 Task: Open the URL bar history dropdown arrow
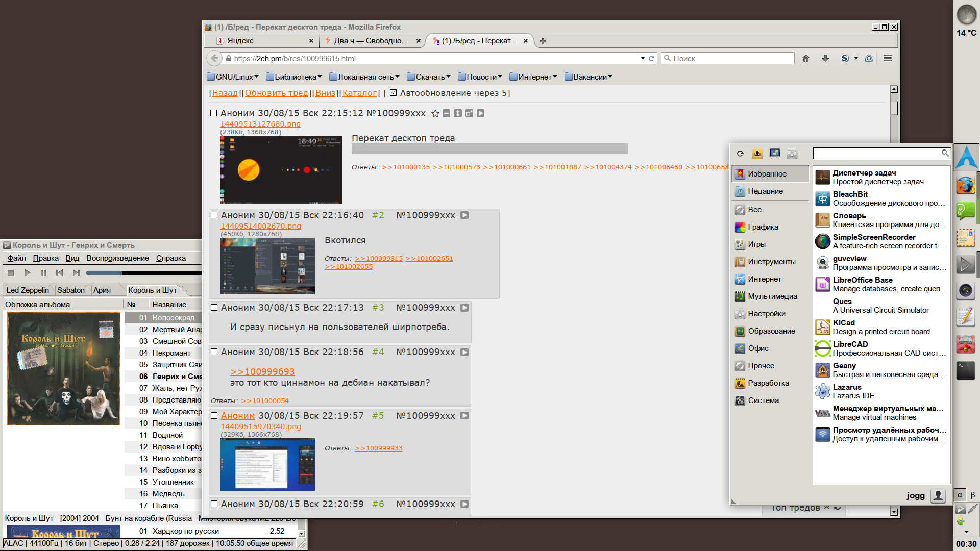pyautogui.click(x=643, y=58)
